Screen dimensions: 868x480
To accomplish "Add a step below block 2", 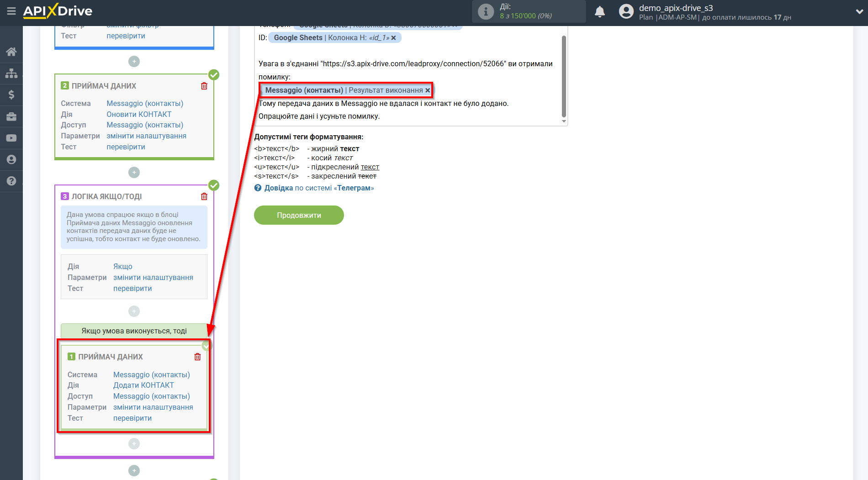I will pos(134,172).
